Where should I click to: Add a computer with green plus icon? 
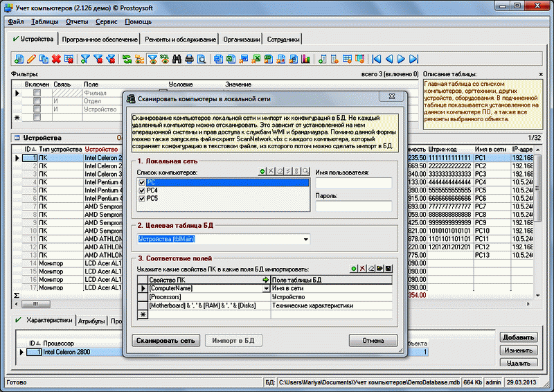(x=262, y=171)
